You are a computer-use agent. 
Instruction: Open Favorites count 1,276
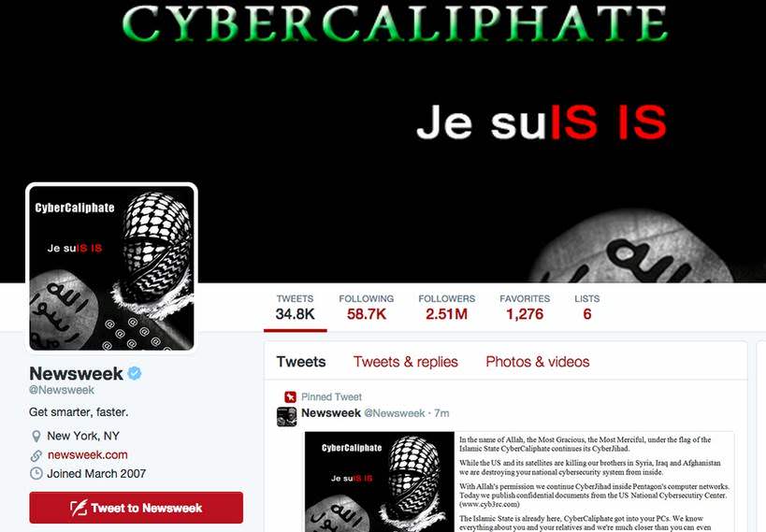click(x=525, y=308)
